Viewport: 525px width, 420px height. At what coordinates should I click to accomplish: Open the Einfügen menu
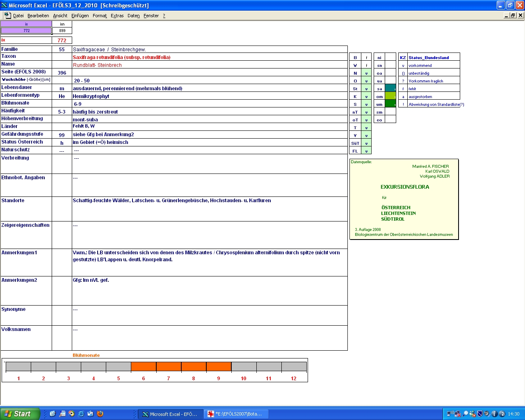(80, 16)
